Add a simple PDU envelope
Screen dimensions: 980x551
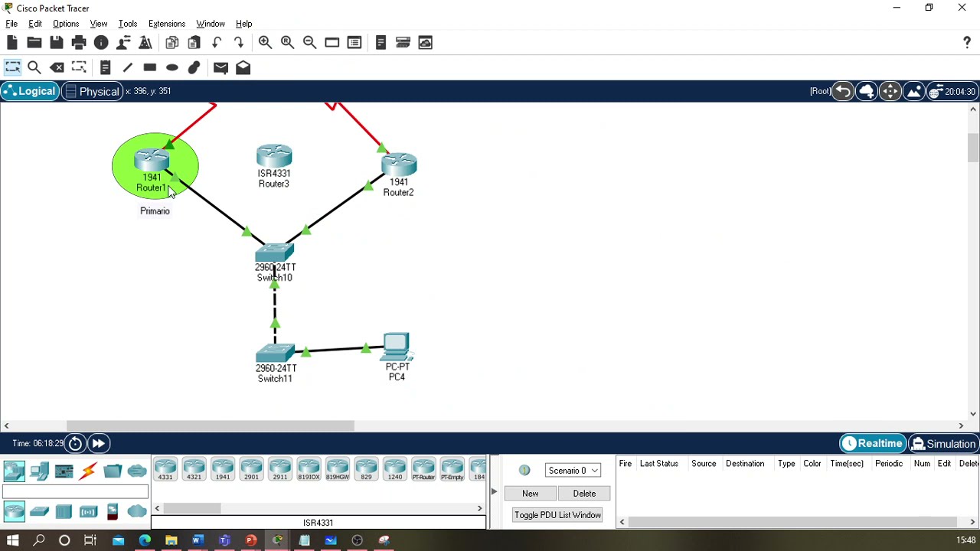220,67
